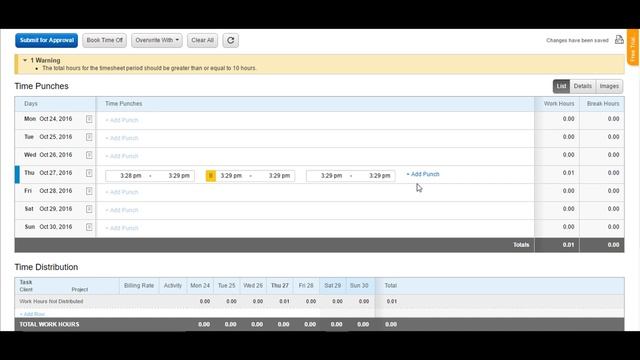Open the note icon for Fri Oct 28
The height and width of the screenshot is (360, 640).
click(x=89, y=191)
